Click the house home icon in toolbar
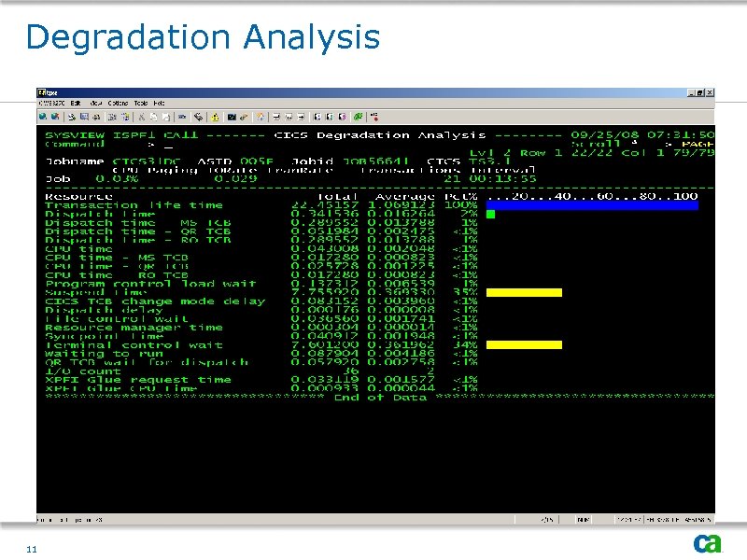747x560 pixels. click(x=261, y=117)
